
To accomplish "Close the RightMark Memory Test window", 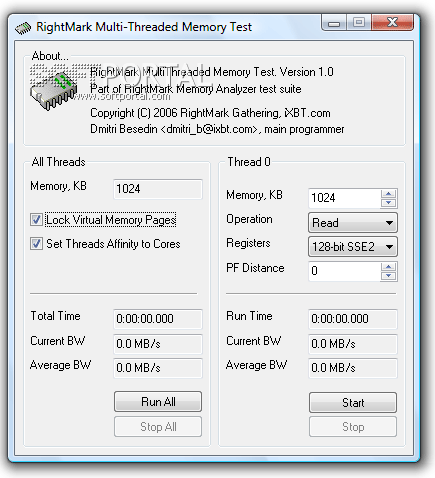I will [393, 23].
